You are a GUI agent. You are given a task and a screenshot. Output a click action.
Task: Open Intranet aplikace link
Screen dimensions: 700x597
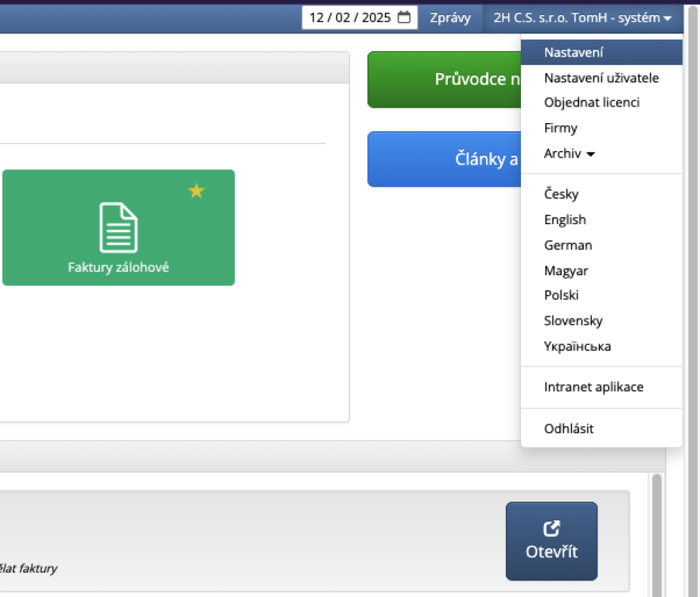click(593, 387)
